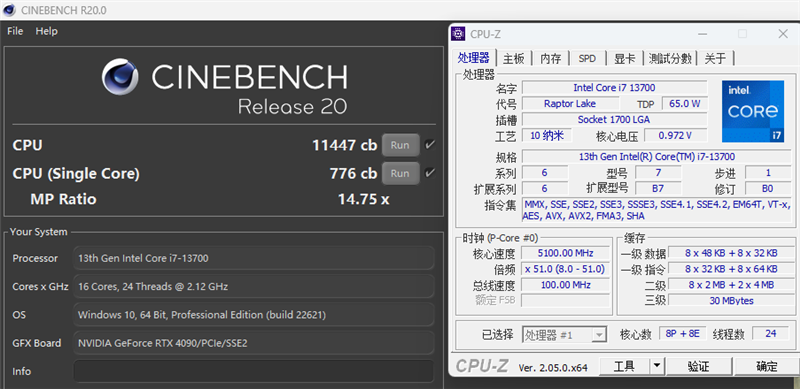800x389 pixels.
Task: Switch to the 关于 tab in CPU-Z
Action: [x=715, y=58]
